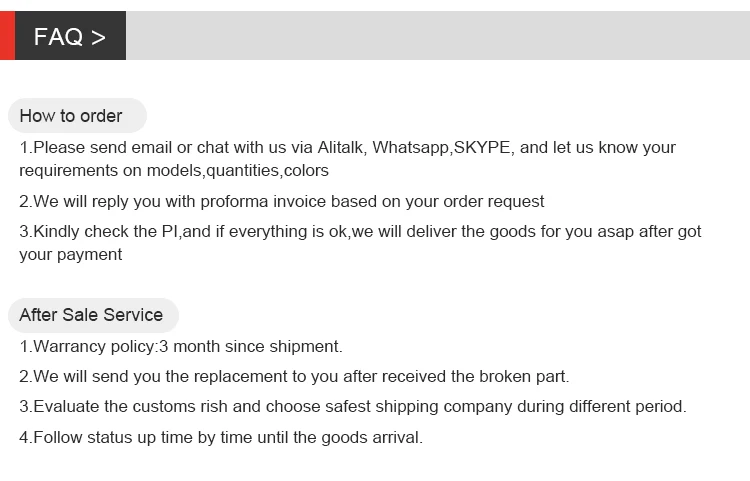
Task: Click the text 3 month since shipment
Action: click(x=251, y=347)
